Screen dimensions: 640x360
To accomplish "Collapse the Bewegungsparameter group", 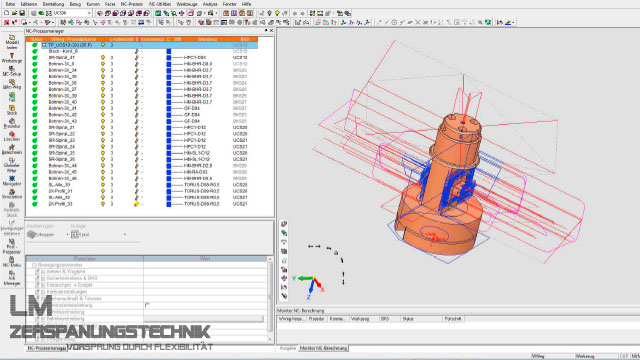I will pyautogui.click(x=34, y=265).
